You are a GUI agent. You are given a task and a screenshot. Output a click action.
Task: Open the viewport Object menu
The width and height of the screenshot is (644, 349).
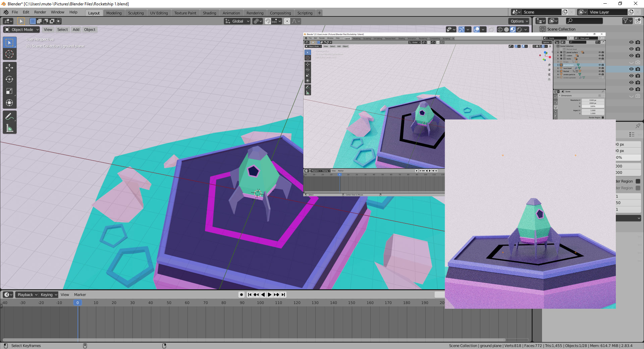pyautogui.click(x=90, y=30)
